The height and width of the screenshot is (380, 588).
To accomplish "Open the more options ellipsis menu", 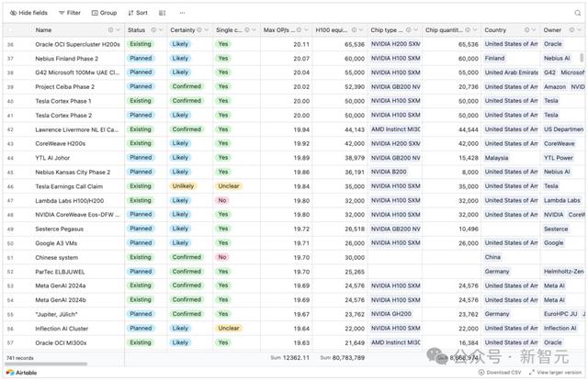I will 182,13.
